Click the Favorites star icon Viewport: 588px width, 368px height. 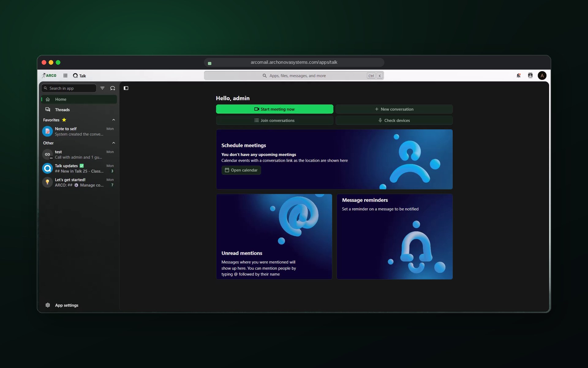64,120
